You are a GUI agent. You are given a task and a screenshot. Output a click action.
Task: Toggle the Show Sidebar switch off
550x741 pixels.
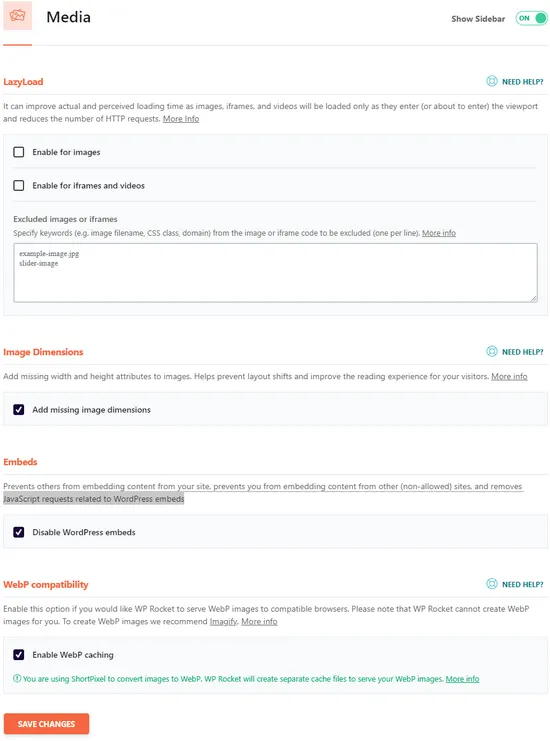pos(532,18)
